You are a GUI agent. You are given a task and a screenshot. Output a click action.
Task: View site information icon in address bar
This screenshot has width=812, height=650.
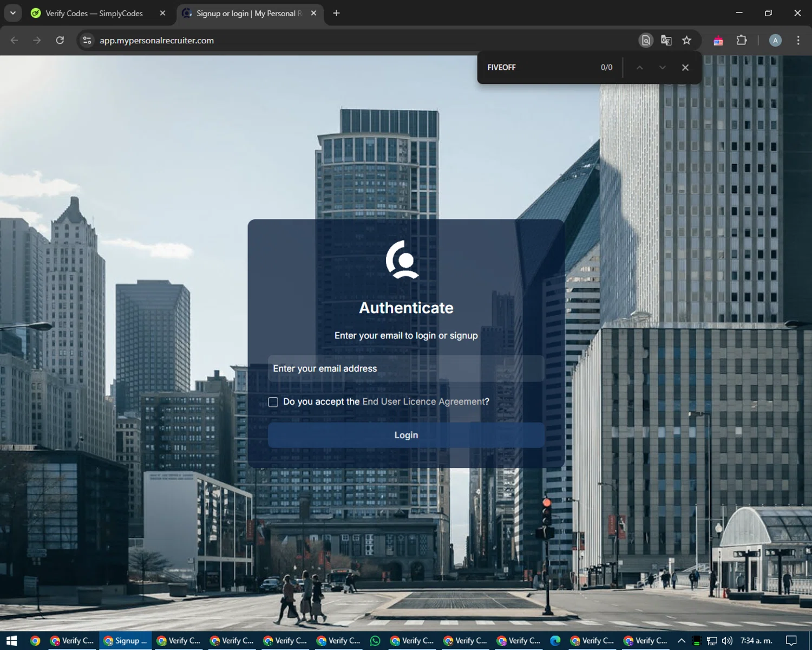pos(87,40)
